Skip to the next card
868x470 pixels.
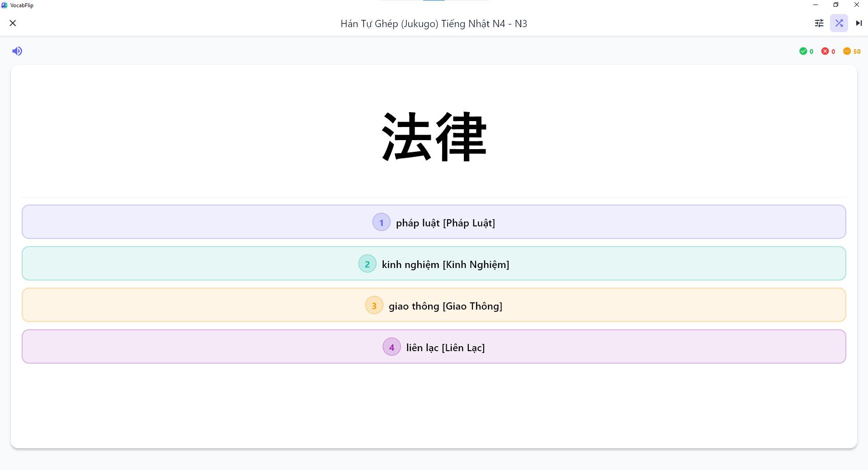[x=859, y=23]
